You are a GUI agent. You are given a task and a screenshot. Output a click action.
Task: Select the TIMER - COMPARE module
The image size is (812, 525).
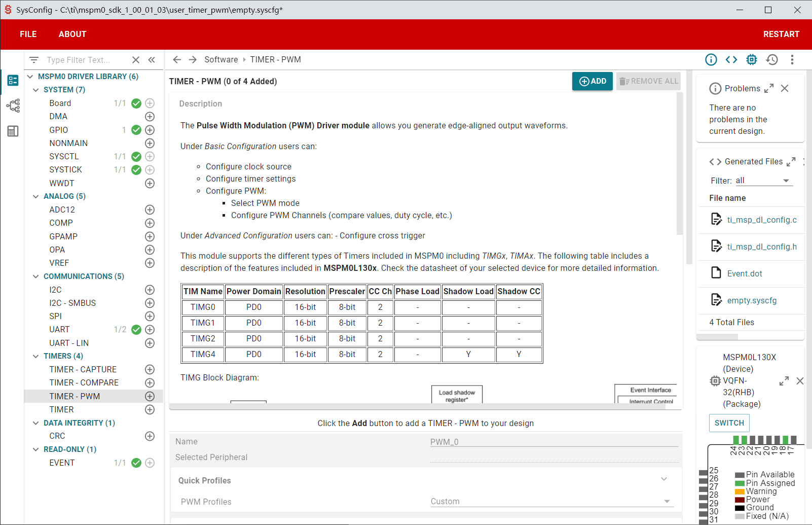pos(84,382)
